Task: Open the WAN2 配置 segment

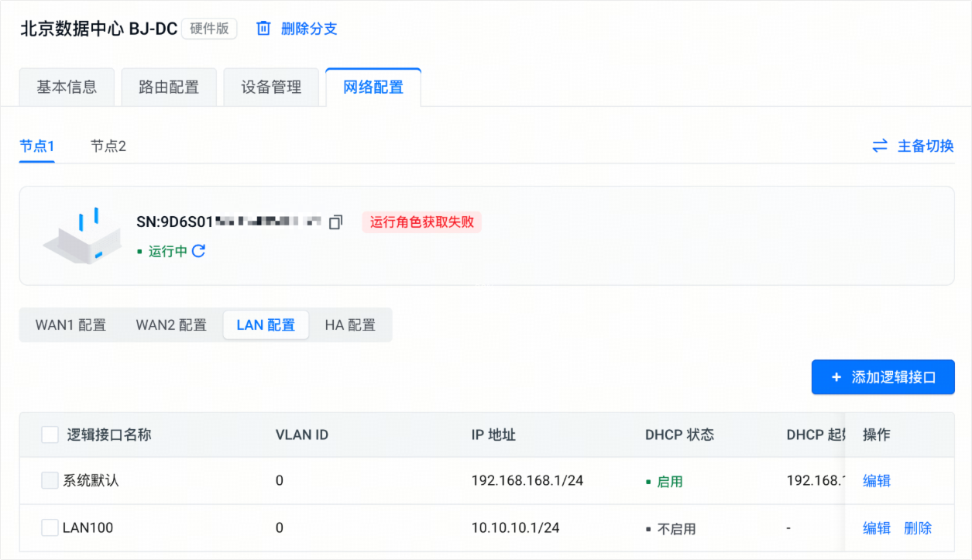Action: pos(171,325)
